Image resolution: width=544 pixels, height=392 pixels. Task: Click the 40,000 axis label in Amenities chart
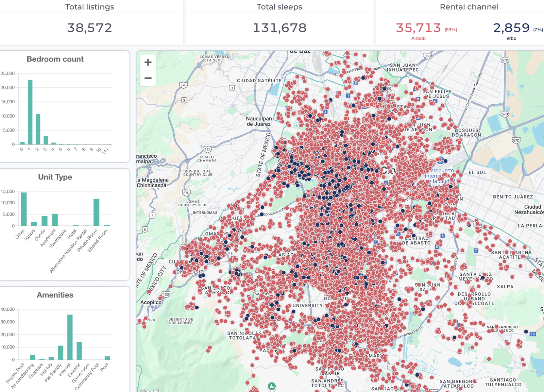tap(7, 309)
